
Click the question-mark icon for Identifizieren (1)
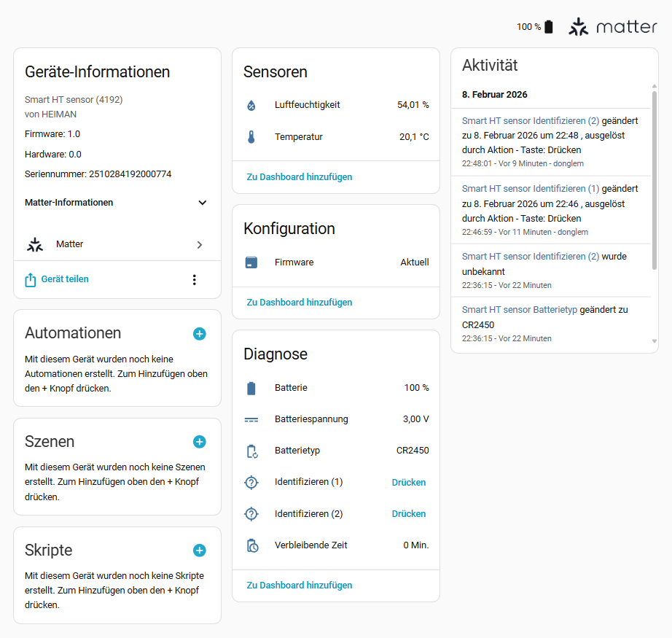pos(251,482)
